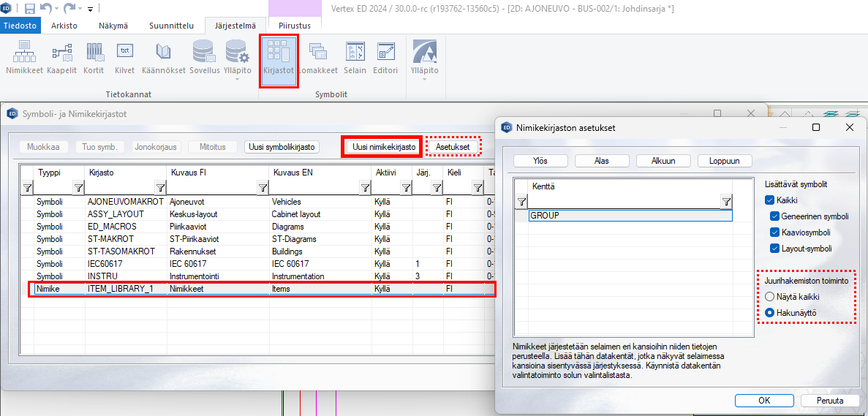
Task: Click the Uusi nimikekirjasto button
Action: tap(384, 147)
